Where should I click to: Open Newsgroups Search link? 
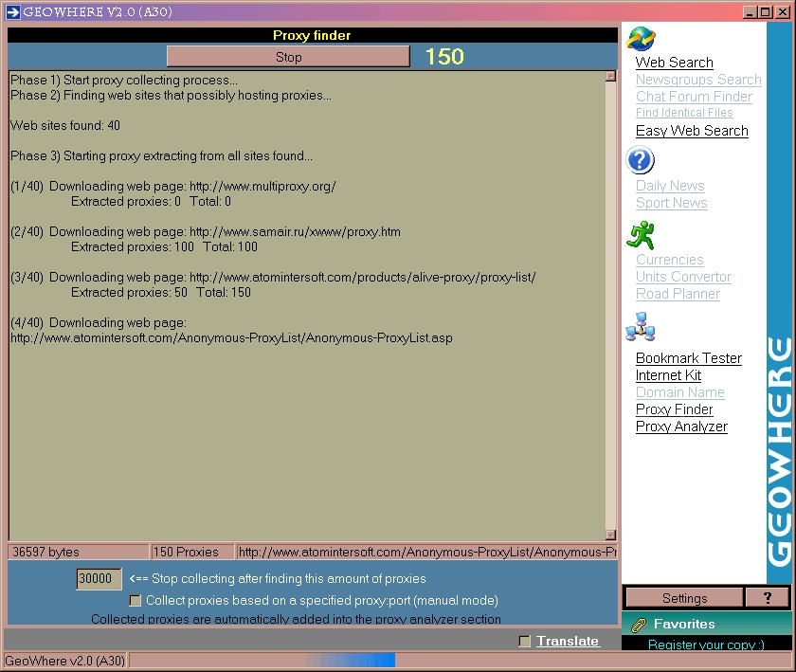click(698, 80)
